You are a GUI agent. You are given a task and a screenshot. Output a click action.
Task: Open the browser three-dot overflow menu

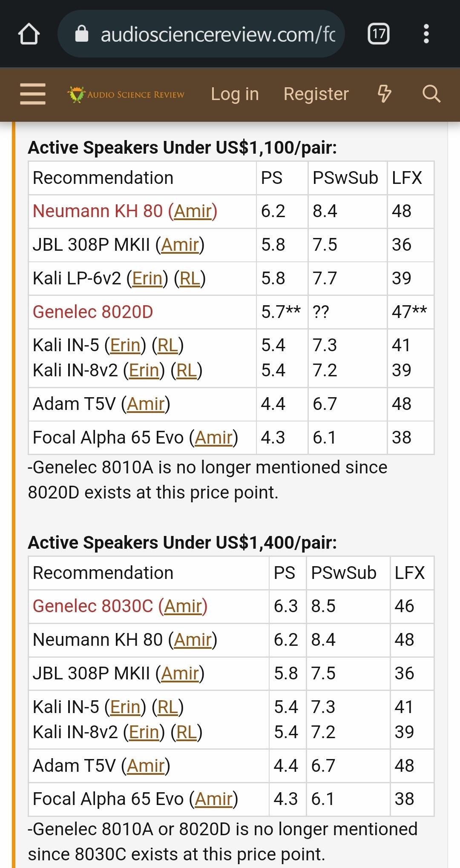coord(426,34)
